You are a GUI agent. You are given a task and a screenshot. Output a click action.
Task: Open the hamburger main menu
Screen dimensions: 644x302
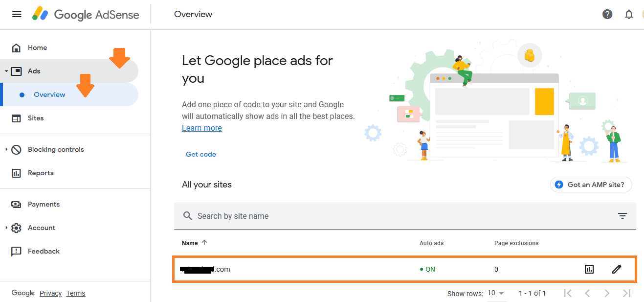[17, 14]
